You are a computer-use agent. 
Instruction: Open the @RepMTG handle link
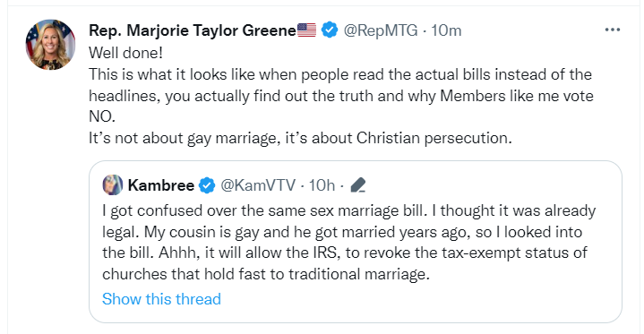coord(381,30)
